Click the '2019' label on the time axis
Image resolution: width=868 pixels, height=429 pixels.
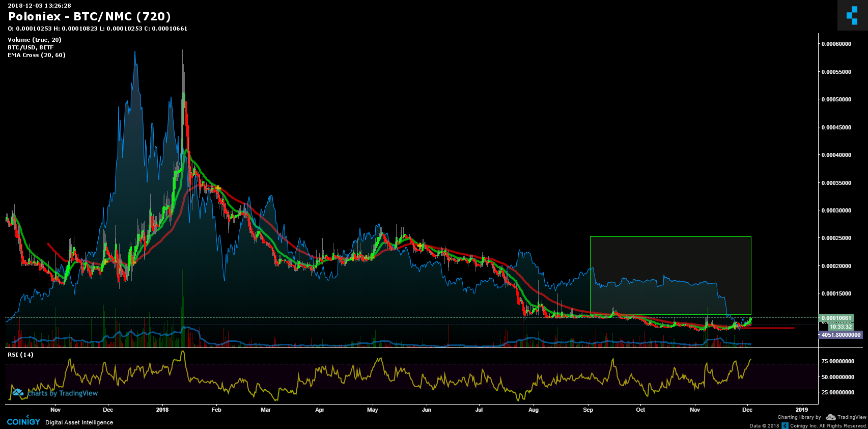[802, 410]
